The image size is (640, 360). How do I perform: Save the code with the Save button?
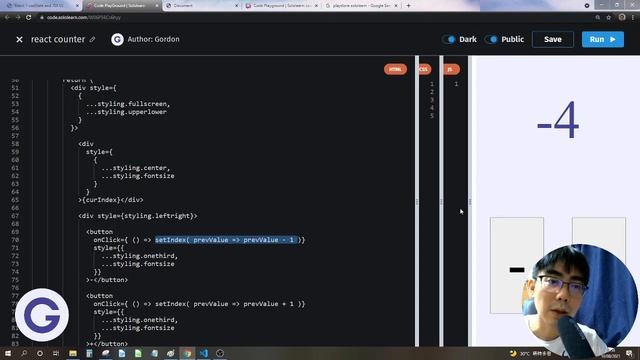click(x=553, y=40)
